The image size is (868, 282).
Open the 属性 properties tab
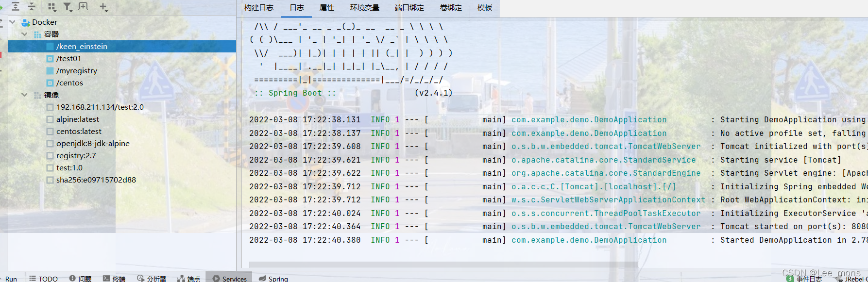[327, 8]
